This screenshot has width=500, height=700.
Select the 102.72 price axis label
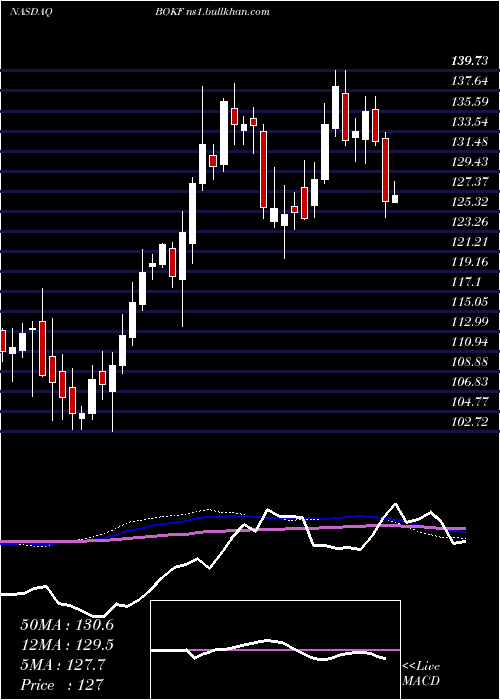point(469,422)
